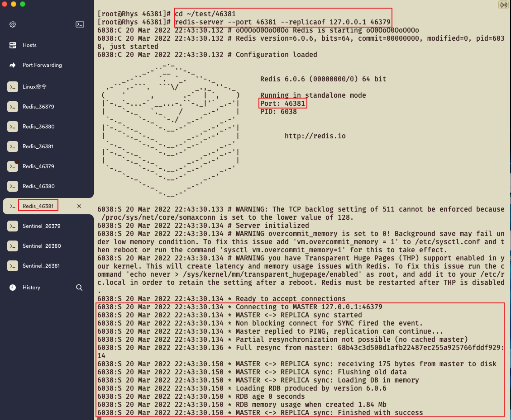Image resolution: width=511 pixels, height=420 pixels.
Task: Click 'MASTER <-> REPLICA sync started' line
Action: [x=229, y=315]
